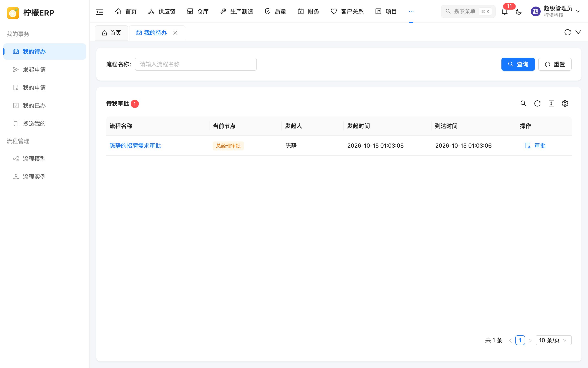Refresh the 待我审批 table via its reload icon
Image resolution: width=588 pixels, height=368 pixels.
click(537, 103)
